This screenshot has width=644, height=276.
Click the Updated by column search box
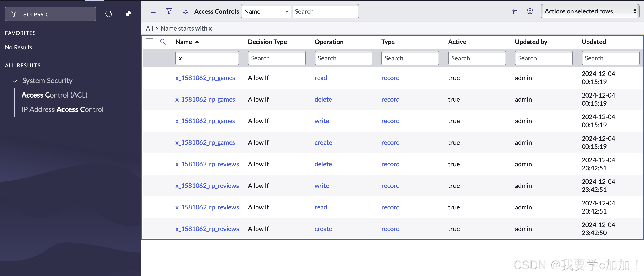click(543, 58)
